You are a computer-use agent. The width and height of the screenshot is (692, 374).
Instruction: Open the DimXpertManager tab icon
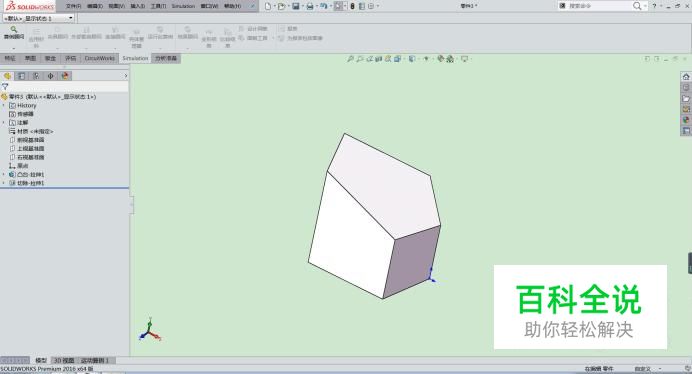tap(50, 76)
